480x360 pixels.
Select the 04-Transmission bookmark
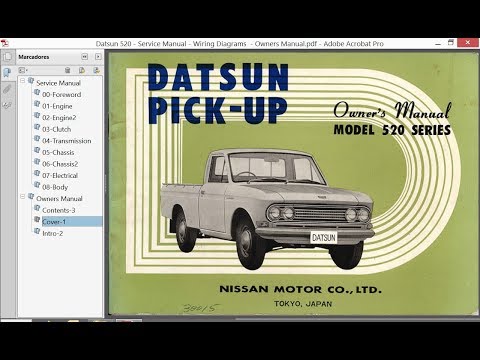pos(67,141)
